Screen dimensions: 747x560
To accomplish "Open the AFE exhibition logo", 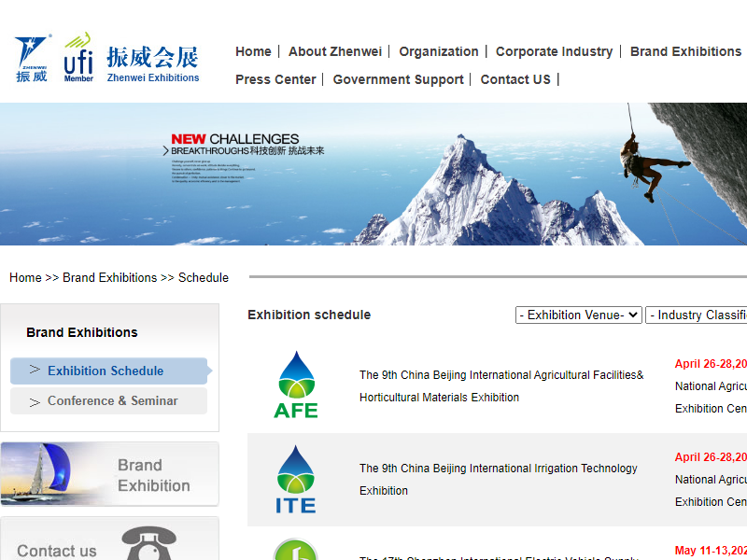I will pyautogui.click(x=296, y=385).
